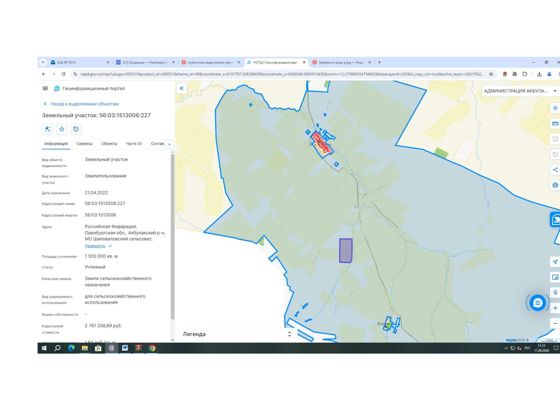This screenshot has height=396, width=560.
Task: Open the basemap picture icon on the map toolbar
Action: pyautogui.click(x=555, y=277)
